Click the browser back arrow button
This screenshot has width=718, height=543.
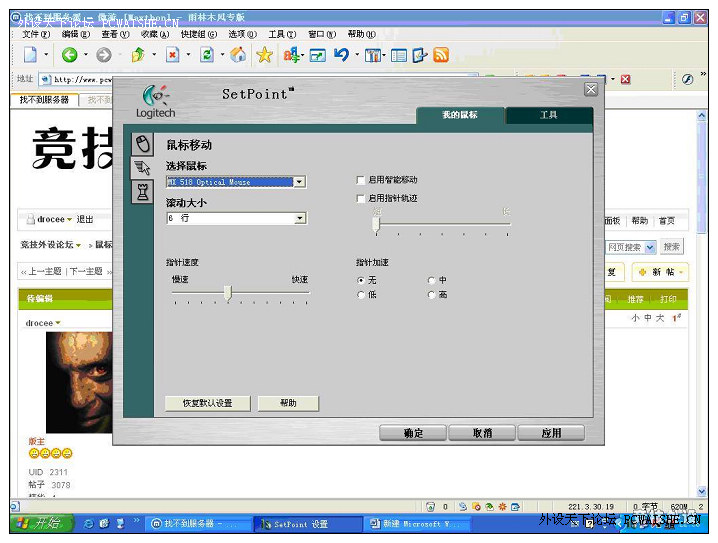point(70,55)
